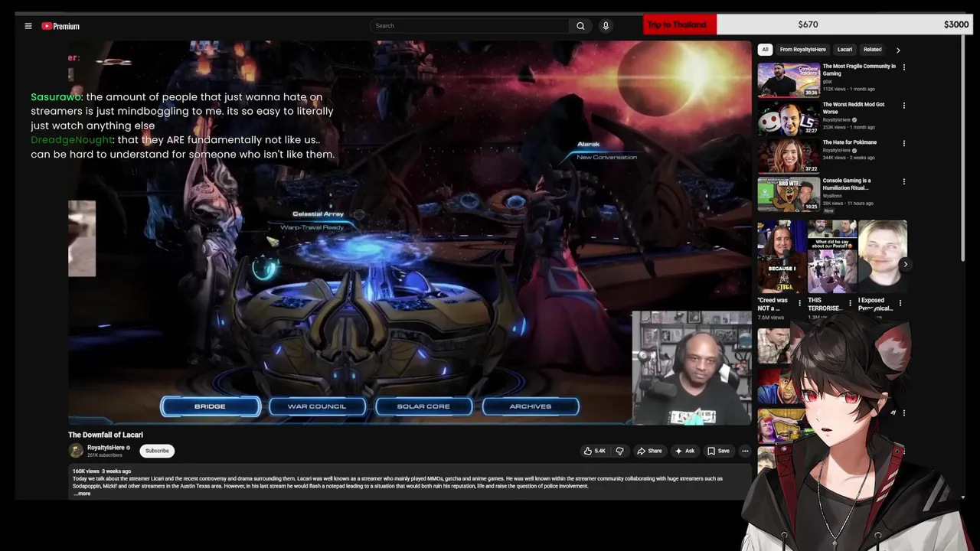Open The Hate for Pokimane thumbnail
This screenshot has height=551, width=980.
point(789,156)
